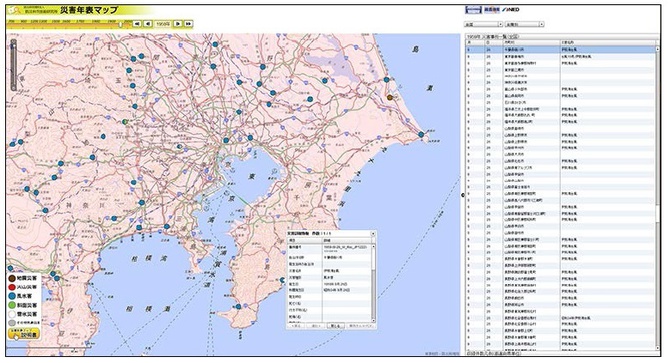670x363 pixels.
Task: Click the scroll-up arrow in the detail popup
Action: pyautogui.click(x=373, y=246)
